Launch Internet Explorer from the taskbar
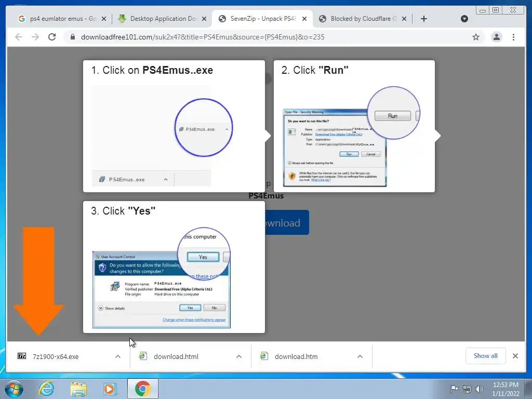The width and height of the screenshot is (532, 399). click(46, 389)
